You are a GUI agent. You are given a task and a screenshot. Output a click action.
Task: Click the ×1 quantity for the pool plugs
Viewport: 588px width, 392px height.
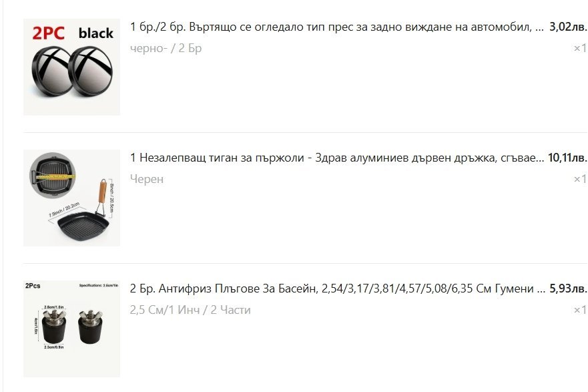(x=580, y=311)
